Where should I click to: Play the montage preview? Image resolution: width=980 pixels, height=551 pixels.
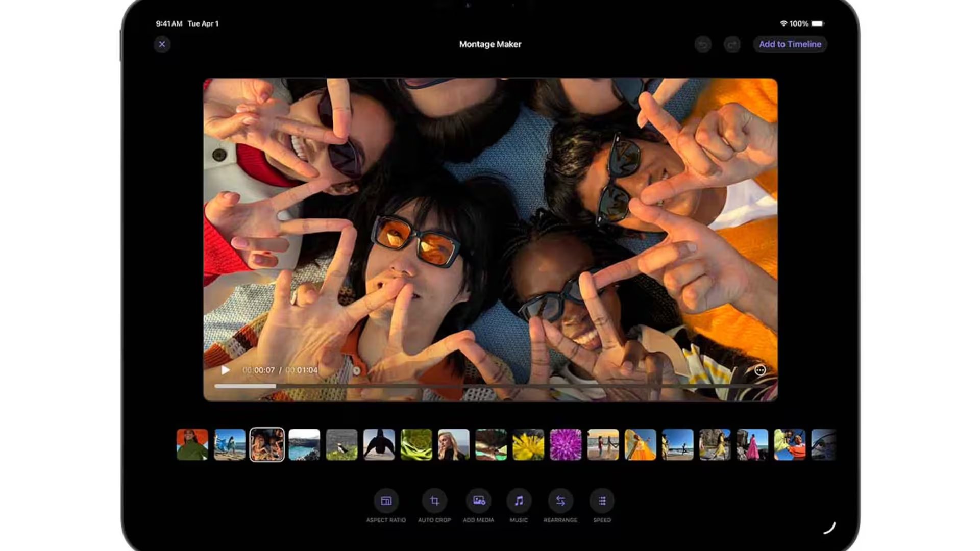[x=226, y=370]
